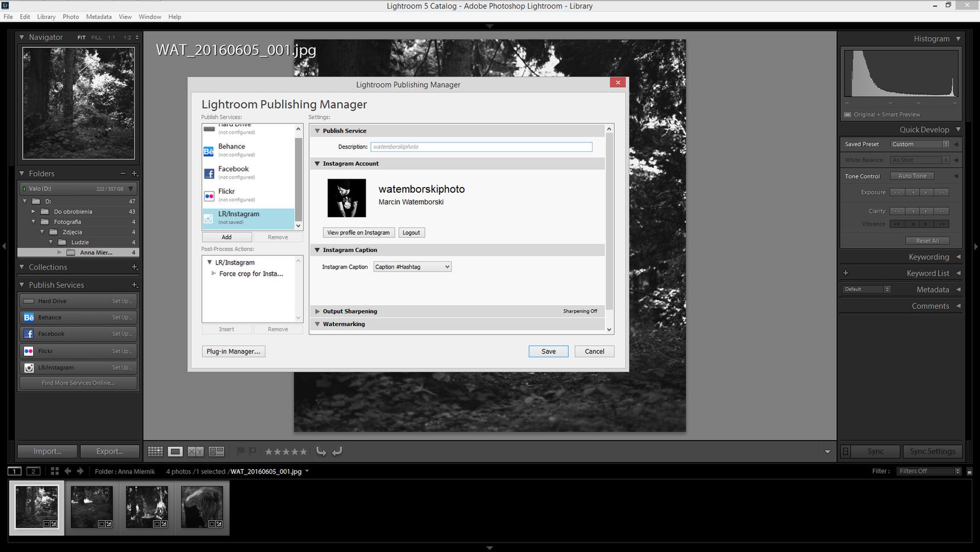
Task: Click the Description input field
Action: [481, 147]
